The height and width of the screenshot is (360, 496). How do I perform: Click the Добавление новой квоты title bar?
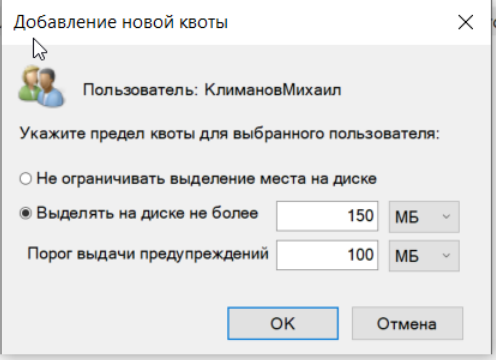233,22
